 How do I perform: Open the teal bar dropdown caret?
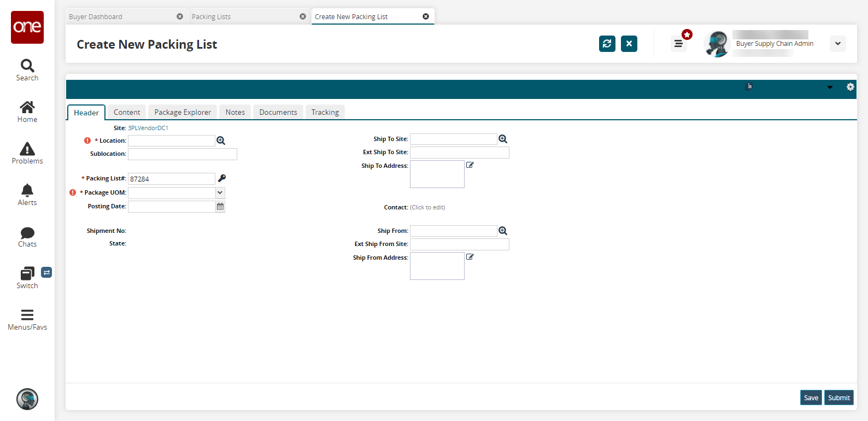(x=830, y=87)
